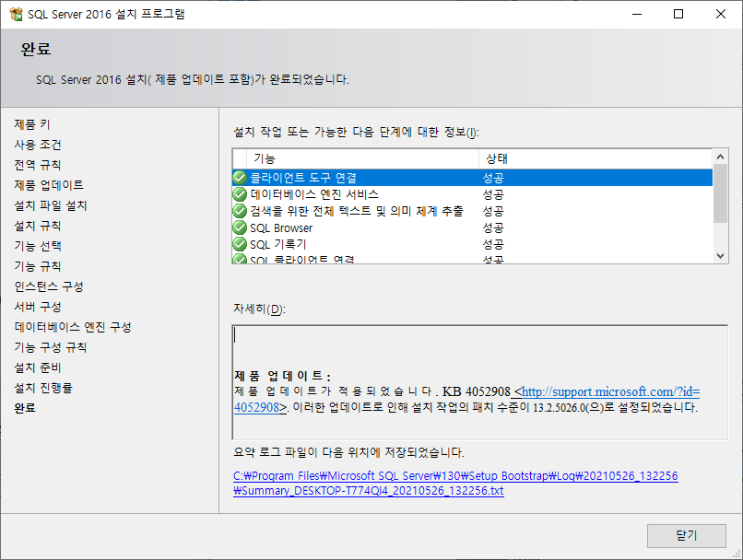The height and width of the screenshot is (560, 743).
Task: Click green check icon for 데이터베이스 엔진 서비스
Action: 240,194
